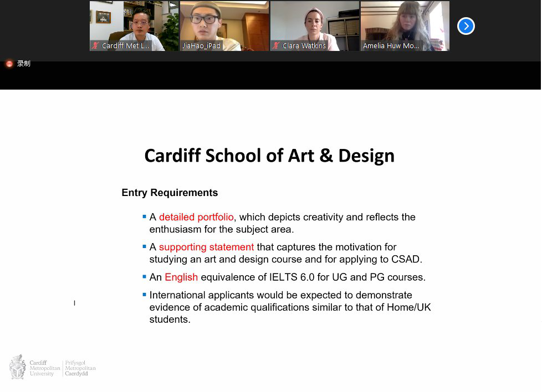Click the red 'supporting statement' text
The height and width of the screenshot is (392, 542).
pyautogui.click(x=206, y=247)
